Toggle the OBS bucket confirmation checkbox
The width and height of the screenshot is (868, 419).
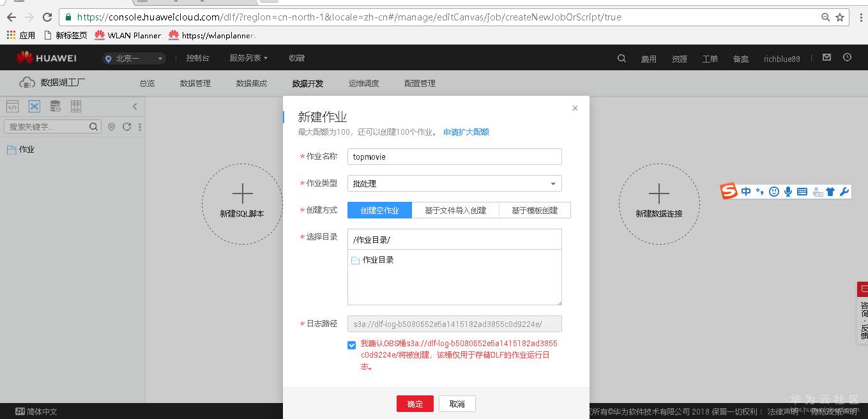coord(352,345)
